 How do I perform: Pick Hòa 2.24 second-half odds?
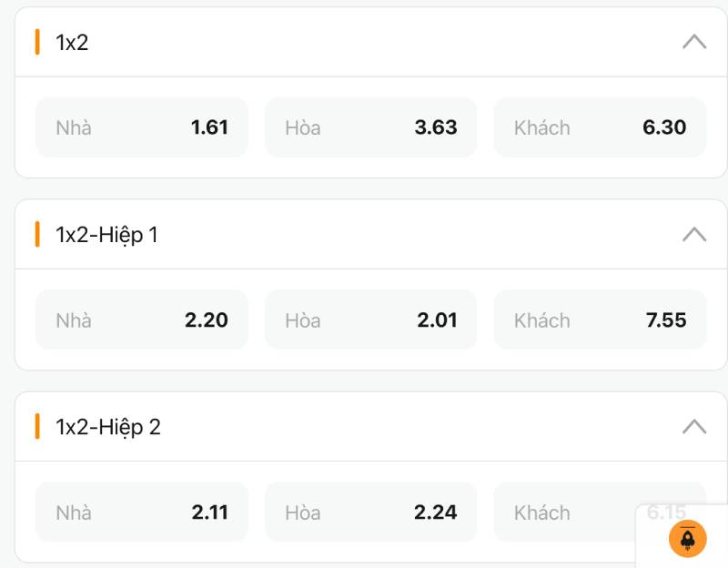pos(370,512)
